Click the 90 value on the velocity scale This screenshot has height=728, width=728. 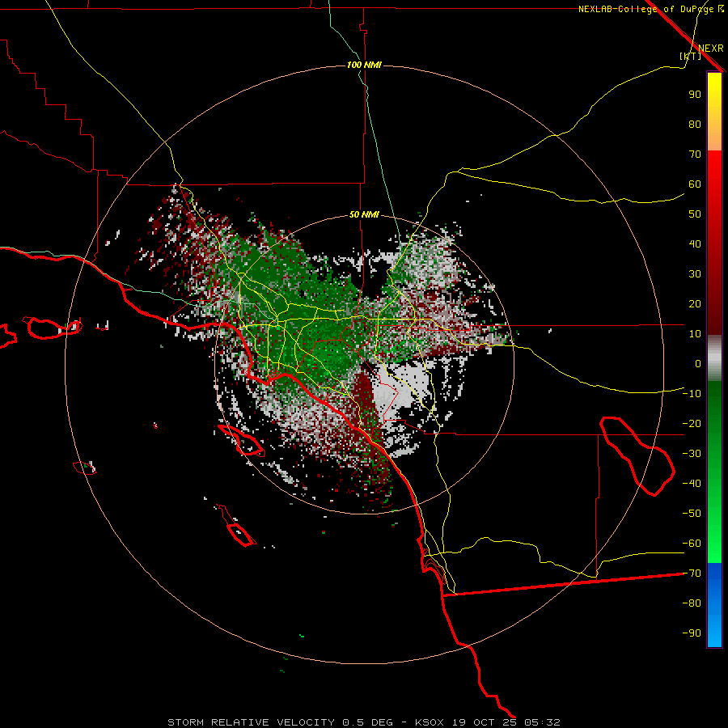pyautogui.click(x=695, y=95)
